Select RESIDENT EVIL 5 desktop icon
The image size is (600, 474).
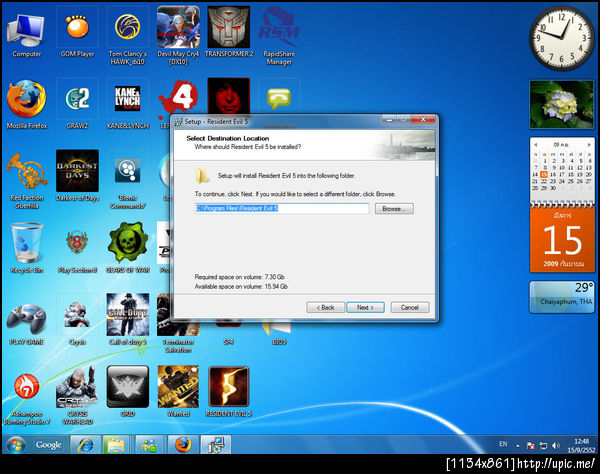tap(229, 391)
